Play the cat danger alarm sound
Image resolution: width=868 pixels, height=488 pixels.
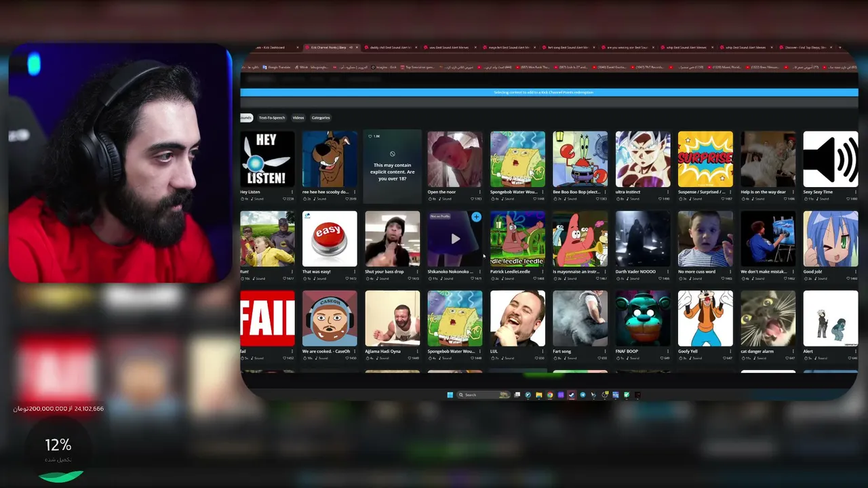pyautogui.click(x=768, y=319)
